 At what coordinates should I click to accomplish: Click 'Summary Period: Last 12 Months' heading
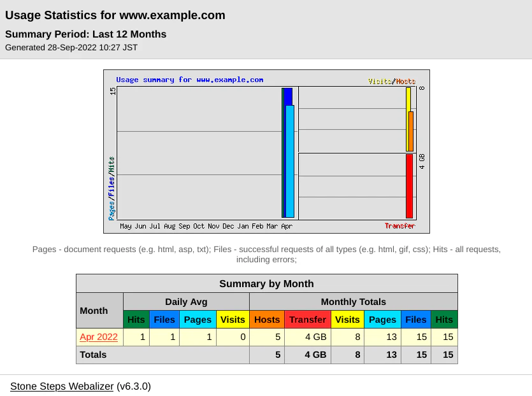coord(85,34)
